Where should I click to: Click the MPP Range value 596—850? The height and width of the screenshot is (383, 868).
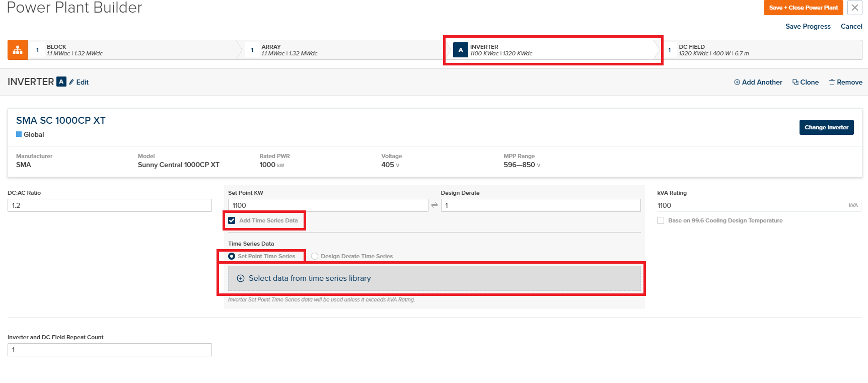pyautogui.click(x=519, y=165)
